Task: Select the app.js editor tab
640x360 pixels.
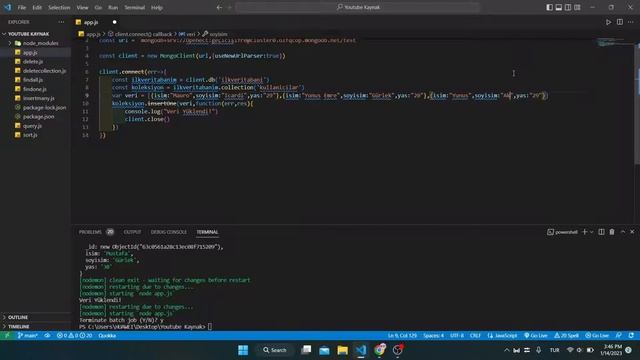Action: pos(91,22)
